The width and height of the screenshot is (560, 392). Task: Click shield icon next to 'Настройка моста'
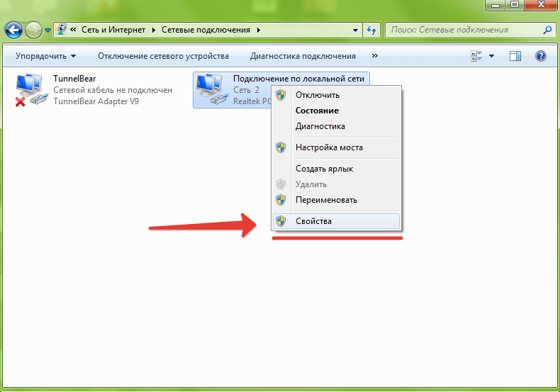pos(281,147)
